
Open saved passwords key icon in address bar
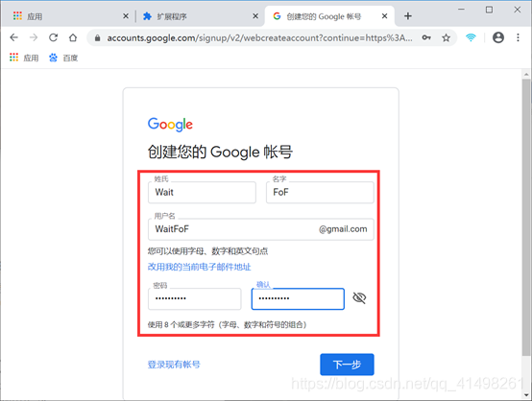pos(426,37)
